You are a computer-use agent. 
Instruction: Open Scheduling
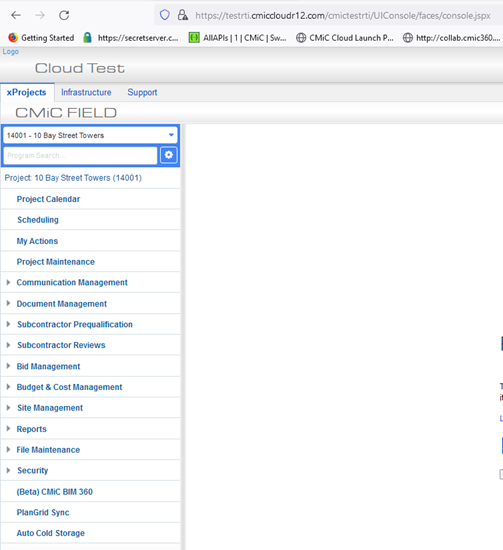[38, 220]
